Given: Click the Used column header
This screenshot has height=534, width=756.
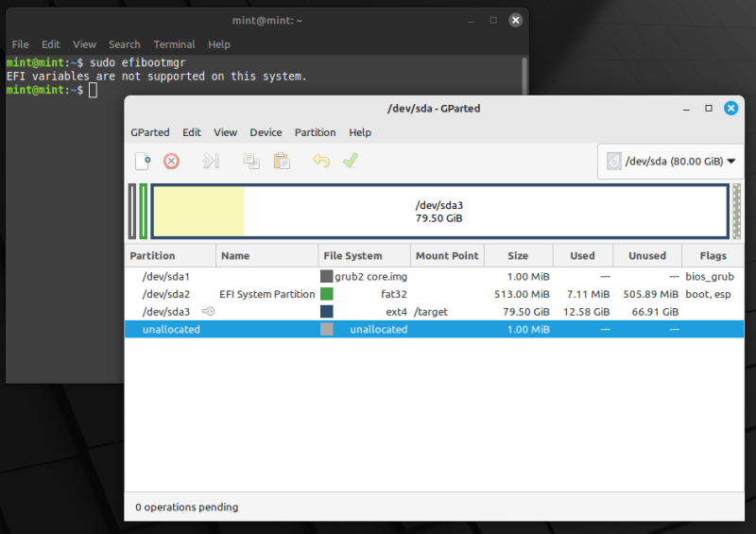Looking at the screenshot, I should point(582,256).
